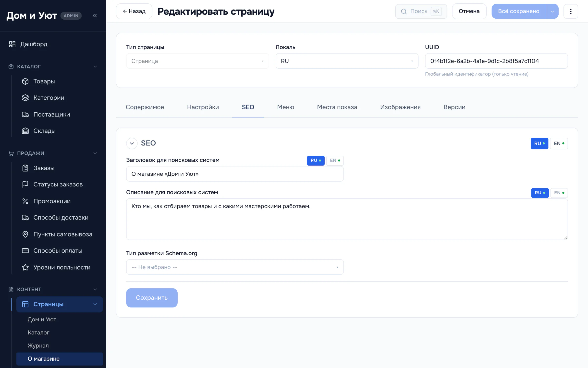Click the Всё сохранено button
The height and width of the screenshot is (368, 588).
point(518,11)
